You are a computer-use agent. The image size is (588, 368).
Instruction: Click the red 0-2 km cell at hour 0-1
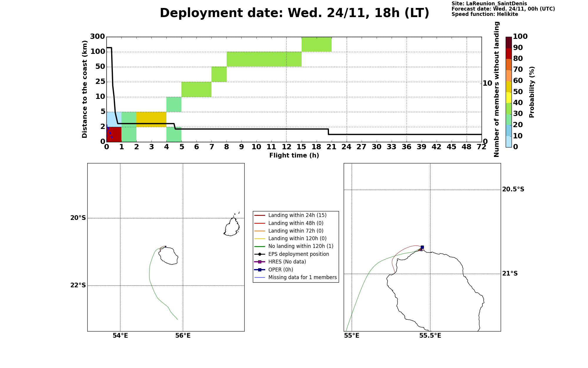114,134
